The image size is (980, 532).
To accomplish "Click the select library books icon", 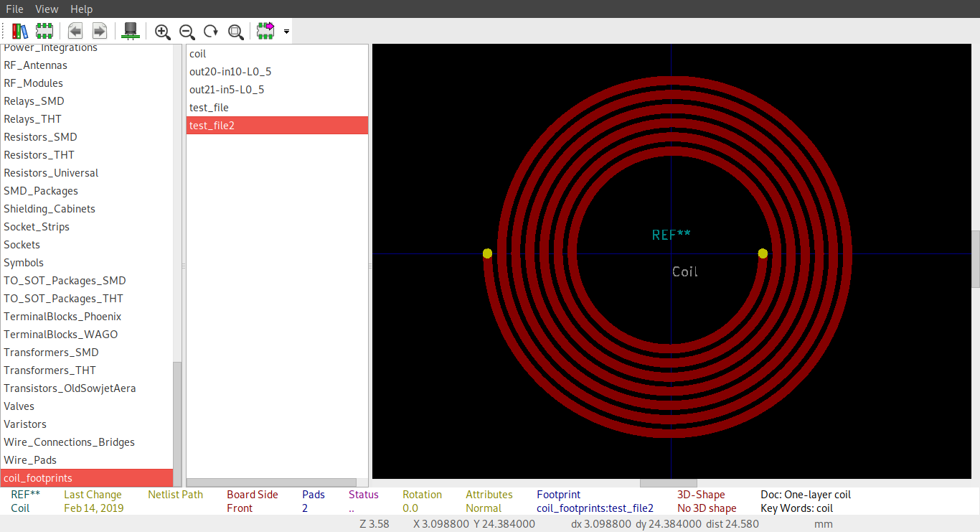I will [20, 31].
